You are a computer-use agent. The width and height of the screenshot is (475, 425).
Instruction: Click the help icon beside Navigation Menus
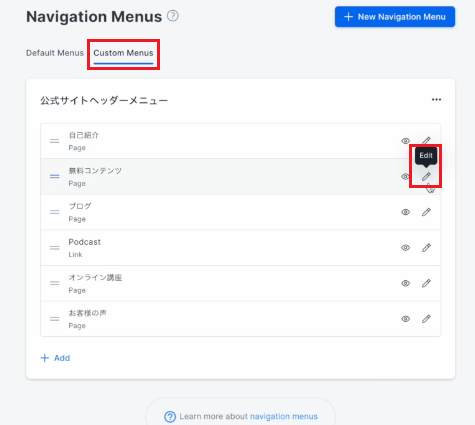tap(173, 16)
